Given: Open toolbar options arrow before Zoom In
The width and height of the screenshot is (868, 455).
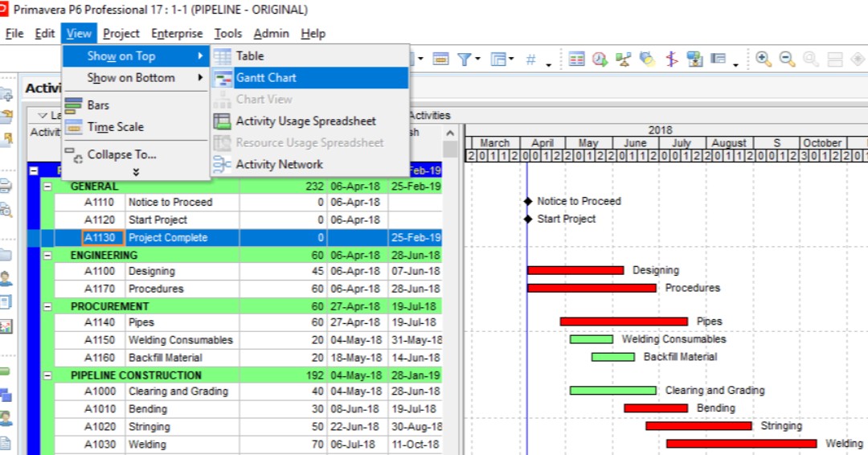Looking at the screenshot, I should (735, 65).
